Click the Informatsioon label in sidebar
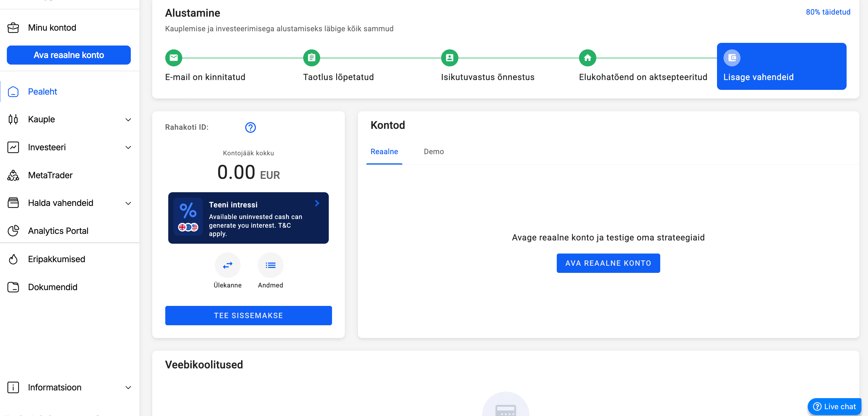Image resolution: width=868 pixels, height=416 pixels. (x=55, y=387)
